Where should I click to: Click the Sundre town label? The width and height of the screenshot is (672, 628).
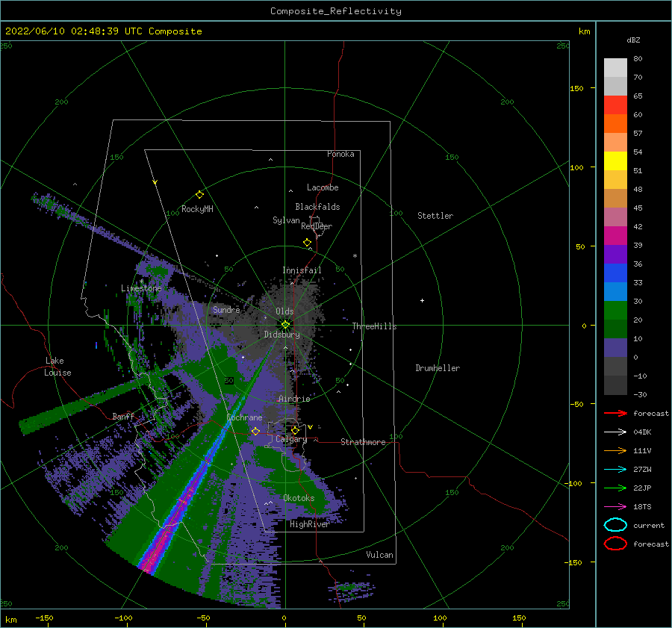pyautogui.click(x=226, y=309)
